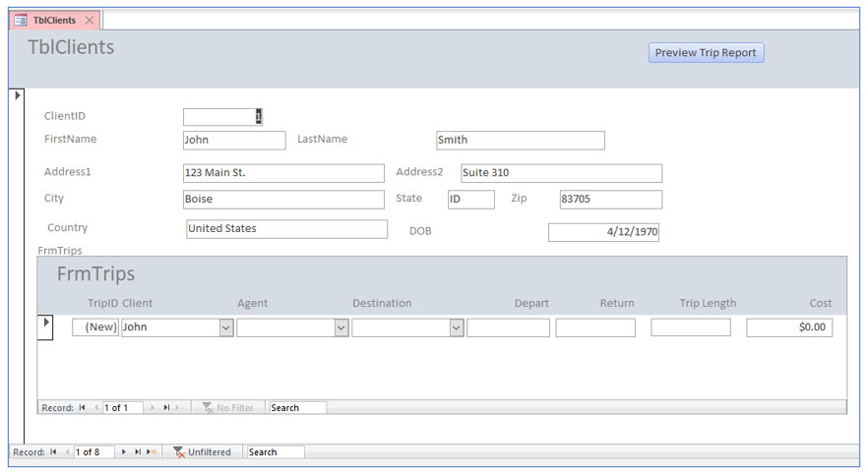Click the Depart date field
868x472 pixels.
click(x=508, y=327)
